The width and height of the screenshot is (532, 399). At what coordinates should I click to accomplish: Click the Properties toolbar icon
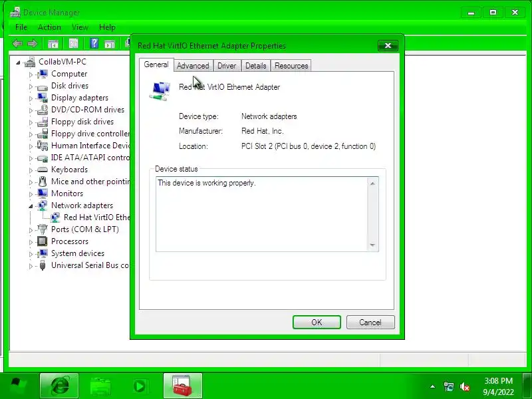pos(73,43)
